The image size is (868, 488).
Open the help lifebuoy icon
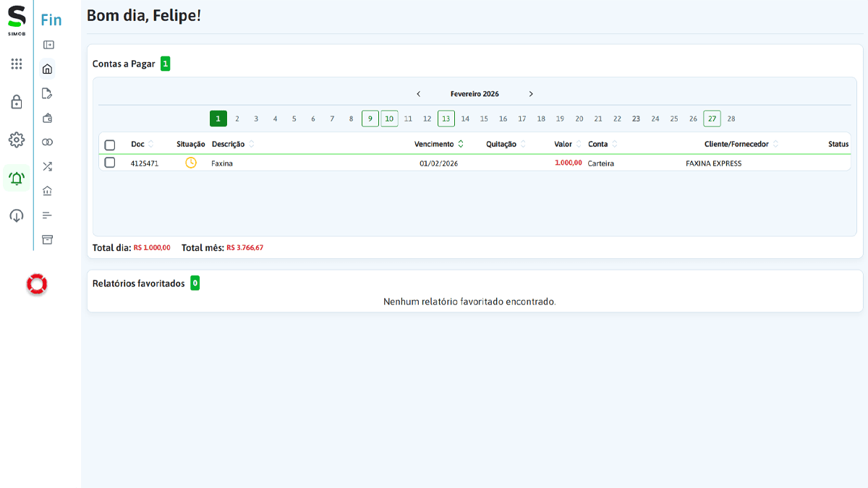(36, 284)
